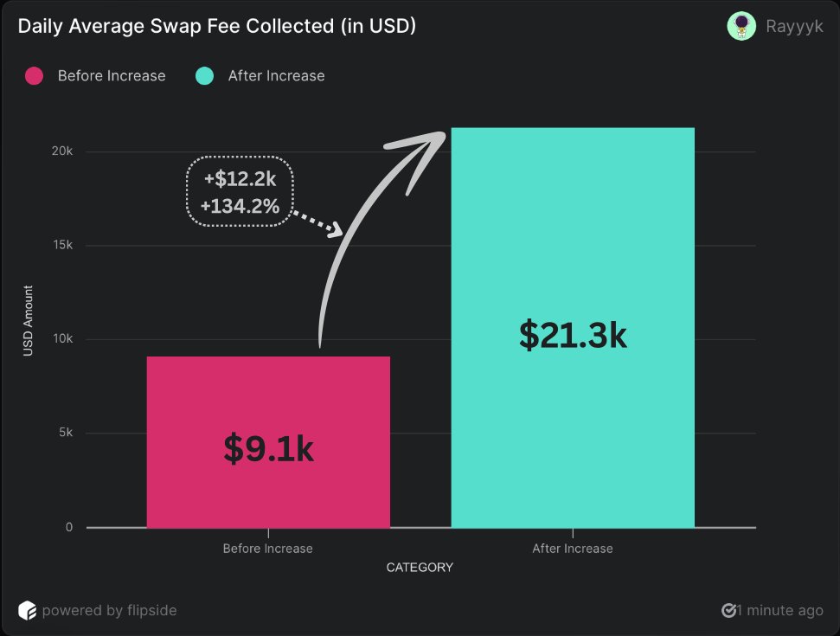This screenshot has width=840, height=636.
Task: Click the flipside logo icon
Action: tap(28, 610)
